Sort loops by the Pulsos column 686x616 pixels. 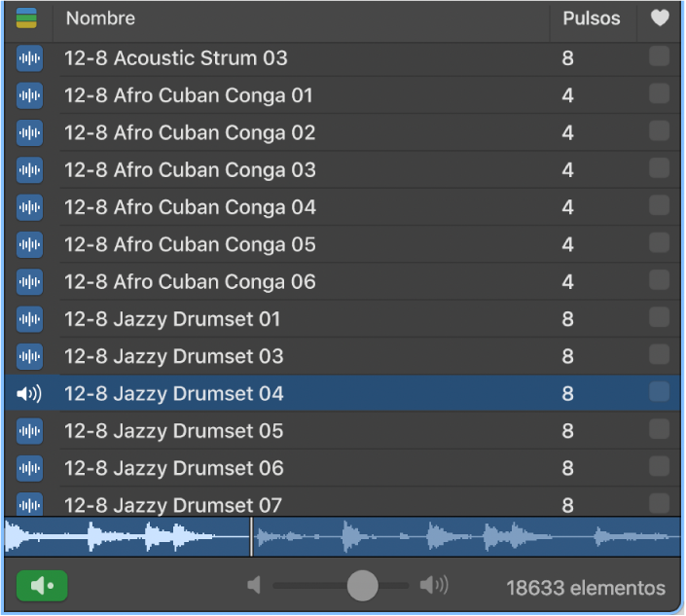coord(591,18)
